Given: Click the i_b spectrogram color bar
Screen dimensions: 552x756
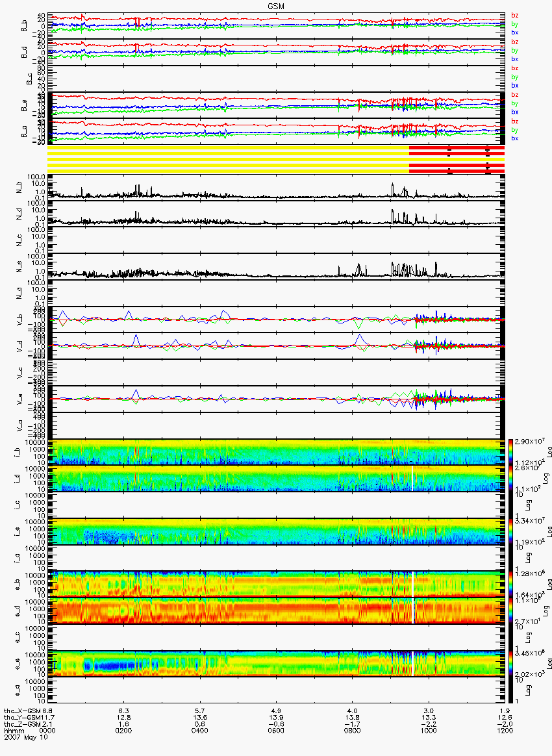Looking at the screenshot, I should point(510,452).
